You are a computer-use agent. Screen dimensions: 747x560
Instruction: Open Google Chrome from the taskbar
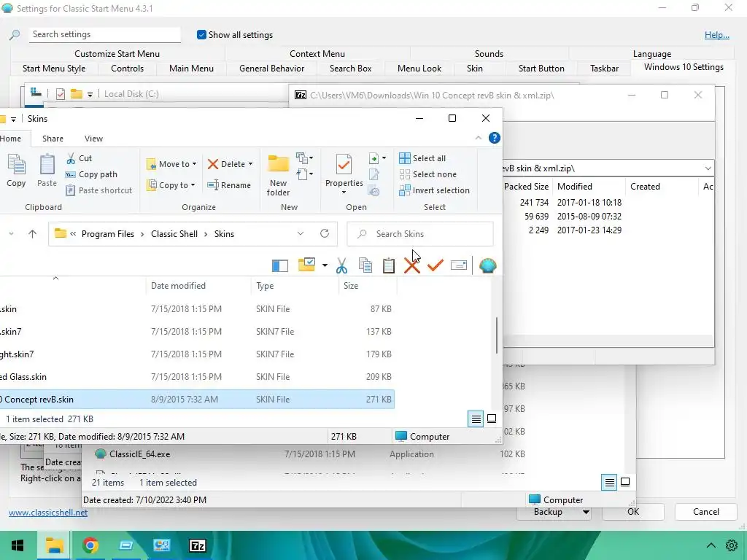90,545
